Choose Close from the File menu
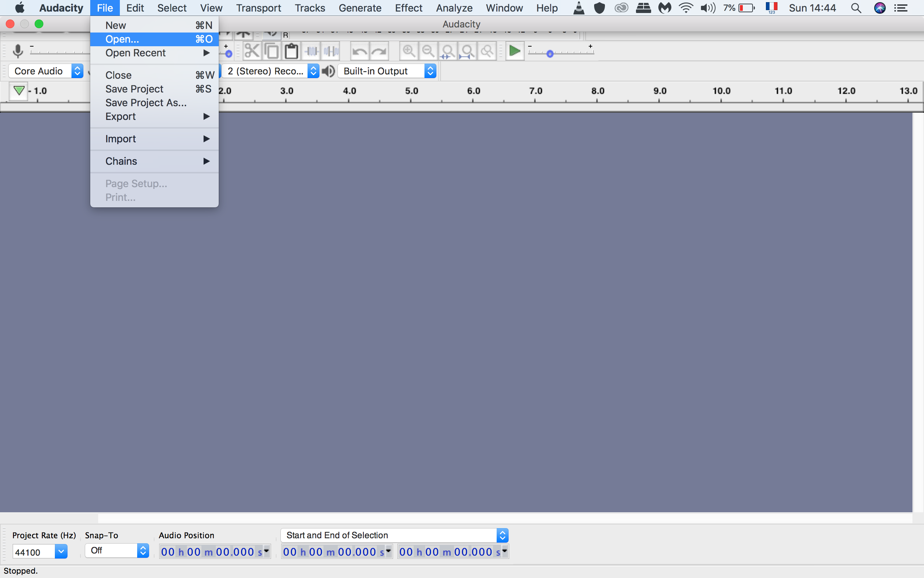The image size is (924, 578). click(x=154, y=75)
